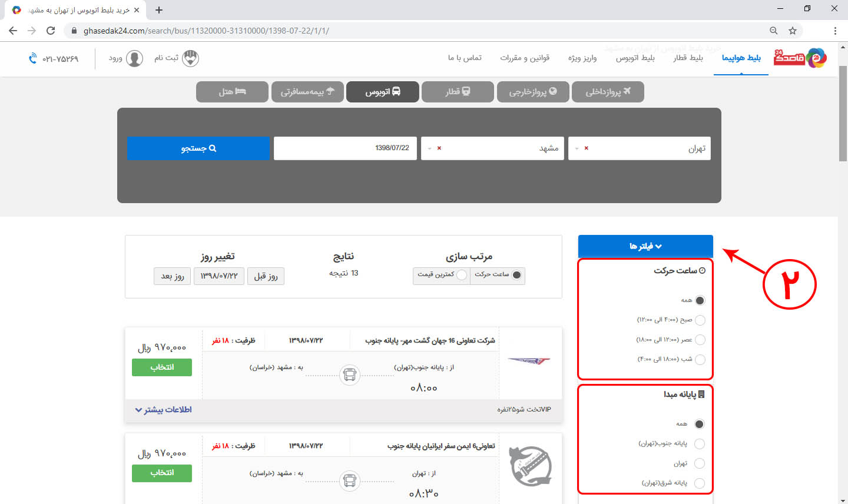Image resolution: width=848 pixels, height=504 pixels.
Task: Open the بلیط اتوبوس menu item
Action: (x=635, y=58)
